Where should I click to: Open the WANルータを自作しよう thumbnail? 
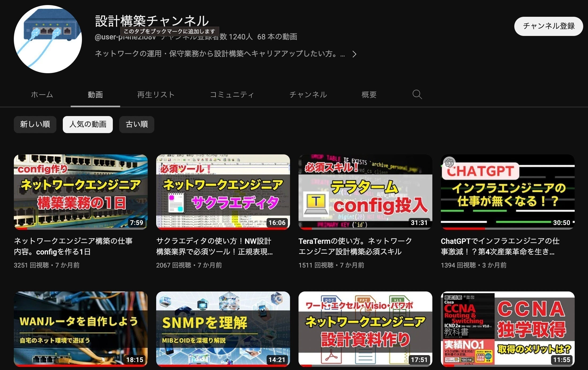81,329
